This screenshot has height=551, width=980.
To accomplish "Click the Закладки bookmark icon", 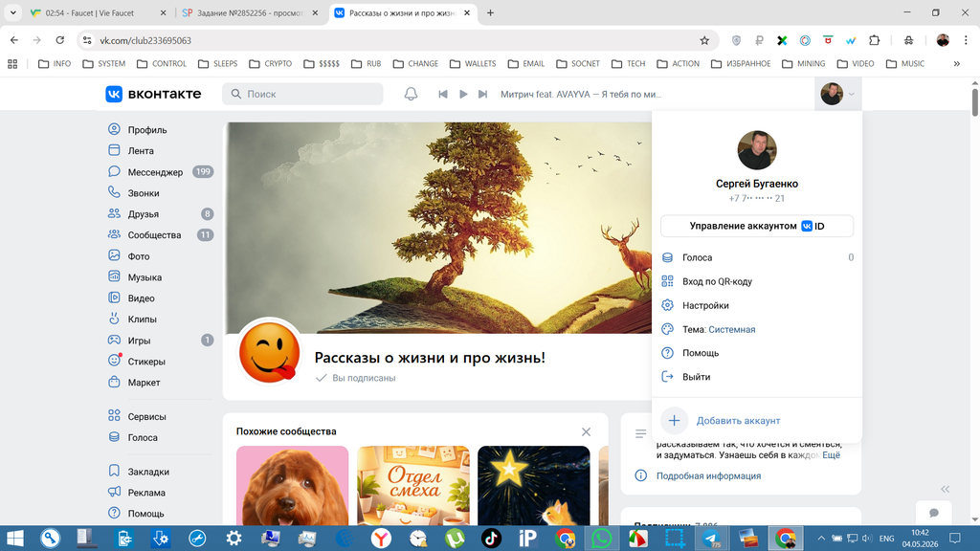I will 114,471.
